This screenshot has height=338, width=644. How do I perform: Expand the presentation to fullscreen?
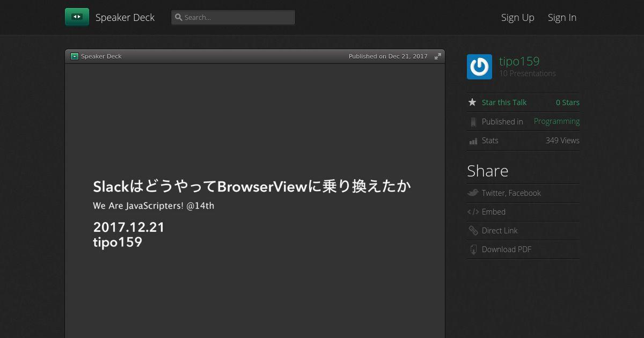point(438,56)
